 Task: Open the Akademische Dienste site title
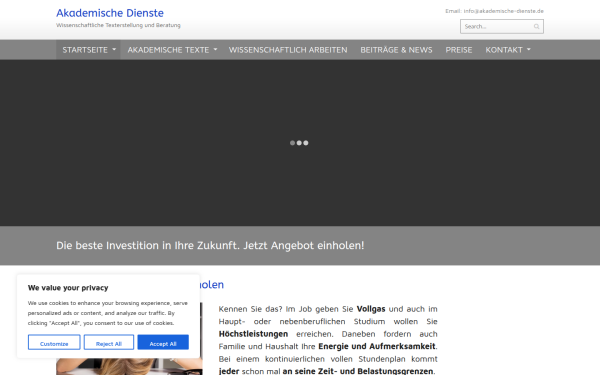(x=110, y=13)
